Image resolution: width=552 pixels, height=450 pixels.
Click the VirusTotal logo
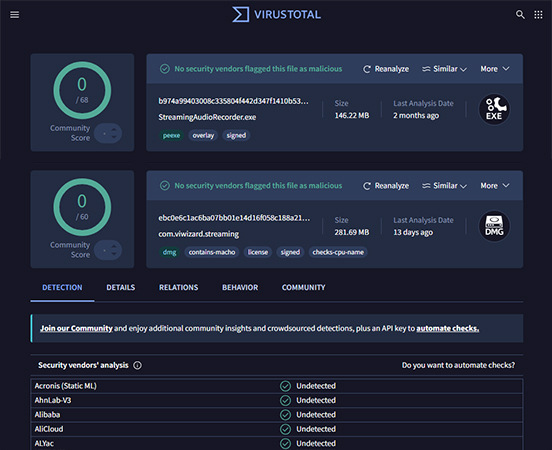click(276, 14)
